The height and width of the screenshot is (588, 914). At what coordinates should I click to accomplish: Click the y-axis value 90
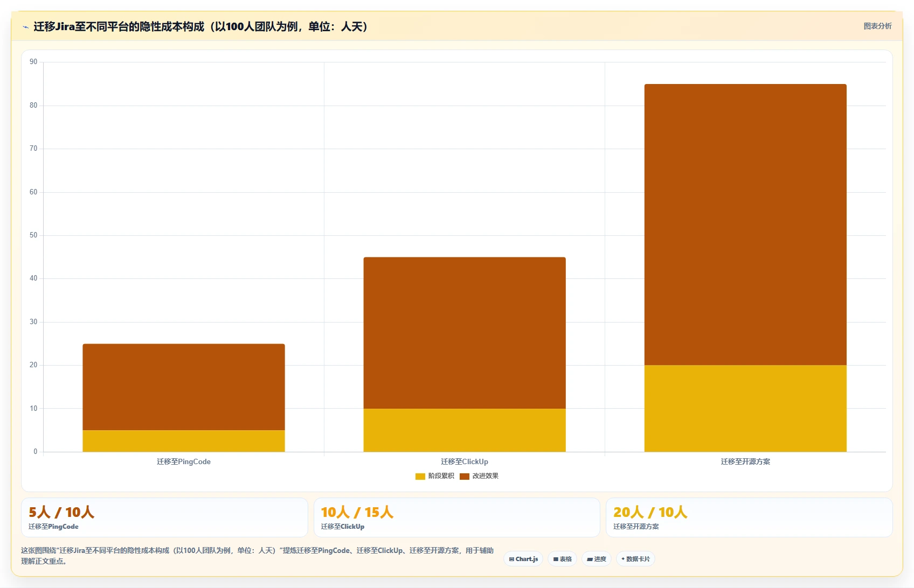click(x=33, y=62)
